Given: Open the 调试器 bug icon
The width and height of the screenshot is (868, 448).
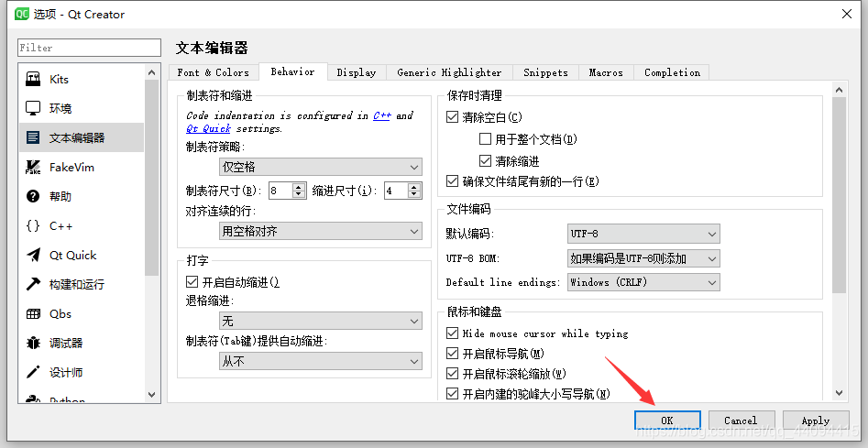Looking at the screenshot, I should (33, 343).
